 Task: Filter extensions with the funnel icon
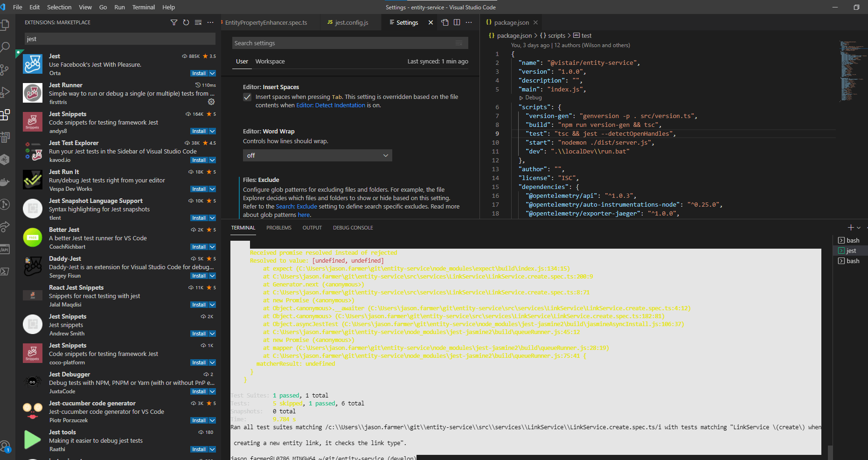(174, 22)
